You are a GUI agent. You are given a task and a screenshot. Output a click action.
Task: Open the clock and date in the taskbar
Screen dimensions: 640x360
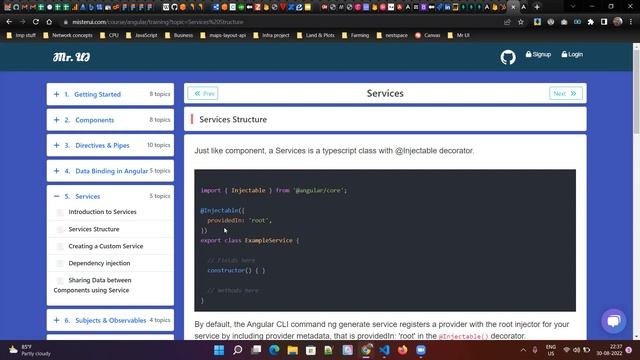tap(609, 350)
